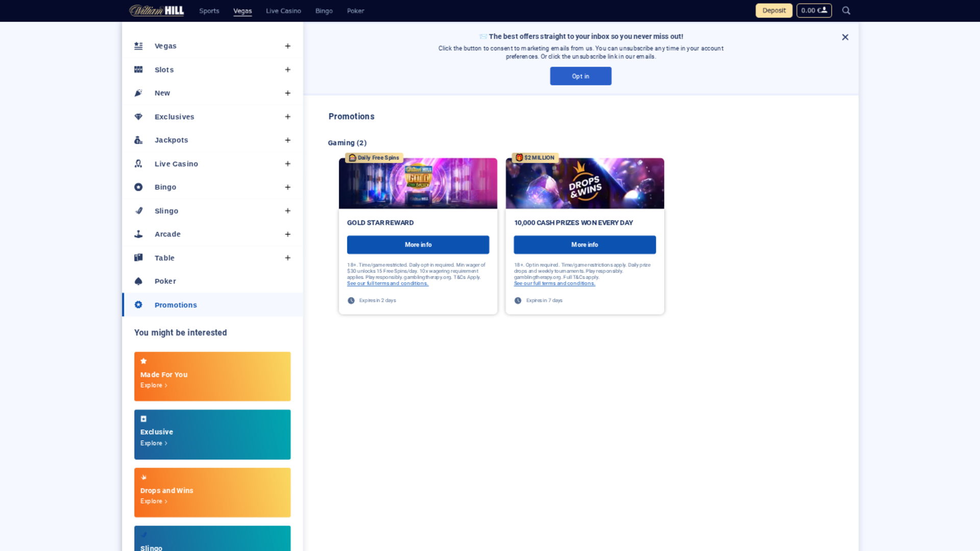Expand the Slots category

[x=288, y=69]
